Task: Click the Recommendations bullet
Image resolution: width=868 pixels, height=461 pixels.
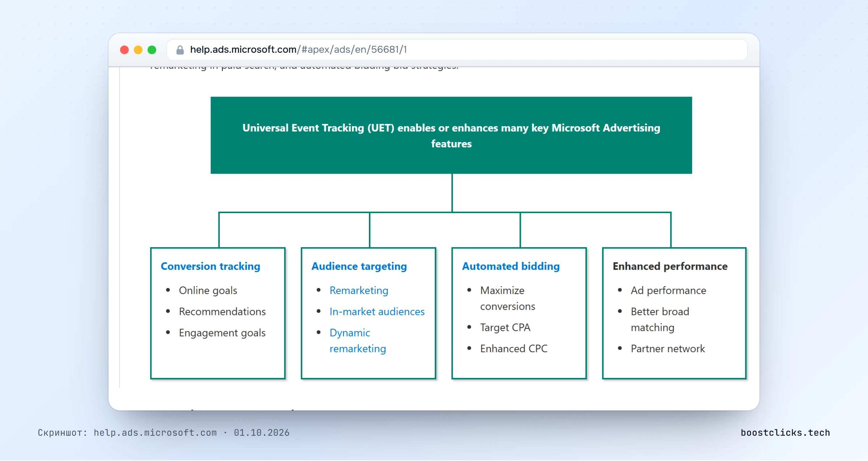Action: click(x=222, y=311)
